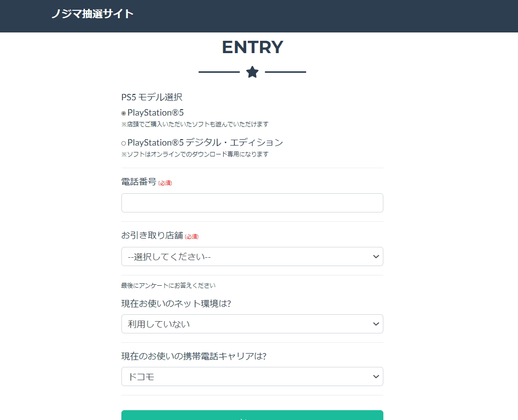Image resolution: width=518 pixels, height=420 pixels.
Task: Click the star icon below ENTRY
Action: tap(252, 72)
